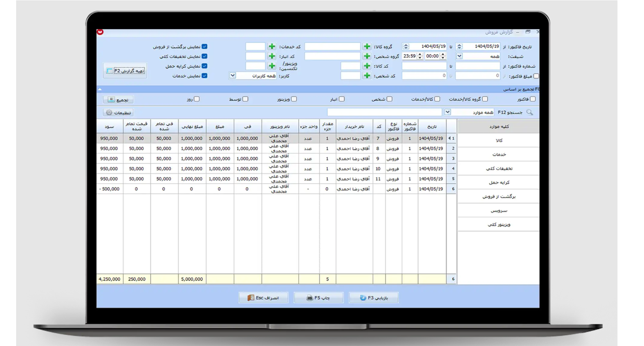The width and height of the screenshot is (644, 346).
Task: Select خدمات category in the side list
Action: [499, 155]
